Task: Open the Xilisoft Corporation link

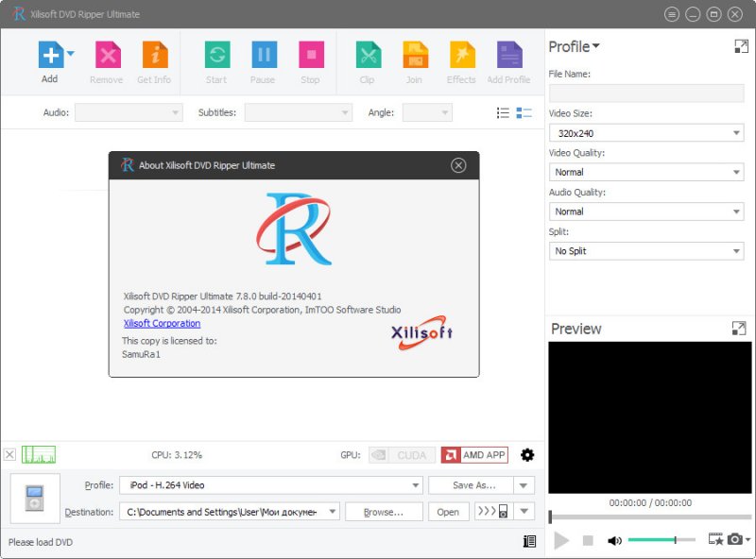Action: [x=162, y=323]
